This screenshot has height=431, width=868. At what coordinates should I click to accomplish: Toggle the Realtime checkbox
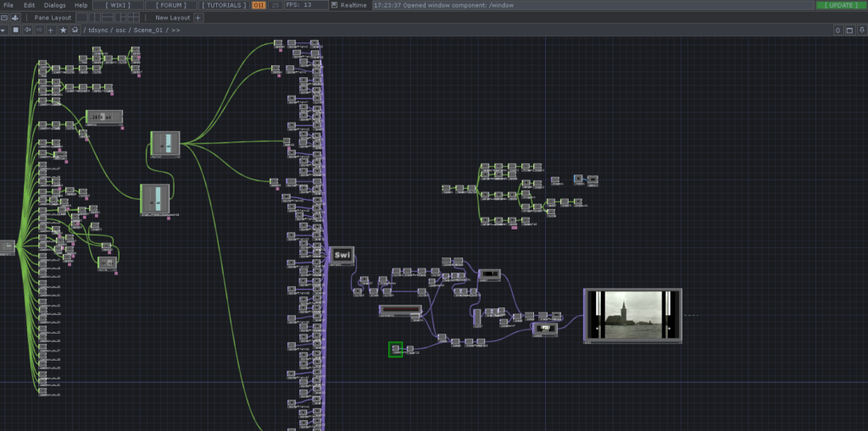point(335,5)
